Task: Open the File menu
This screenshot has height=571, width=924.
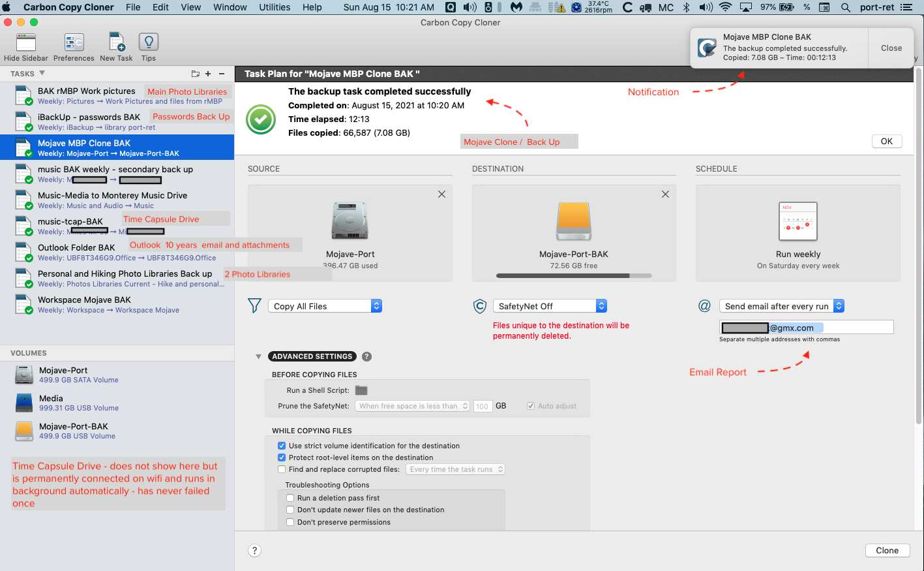Action: (x=133, y=7)
